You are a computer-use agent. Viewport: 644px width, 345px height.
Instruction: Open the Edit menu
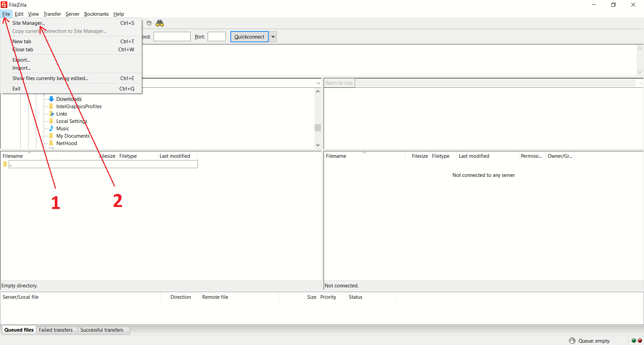tap(19, 14)
